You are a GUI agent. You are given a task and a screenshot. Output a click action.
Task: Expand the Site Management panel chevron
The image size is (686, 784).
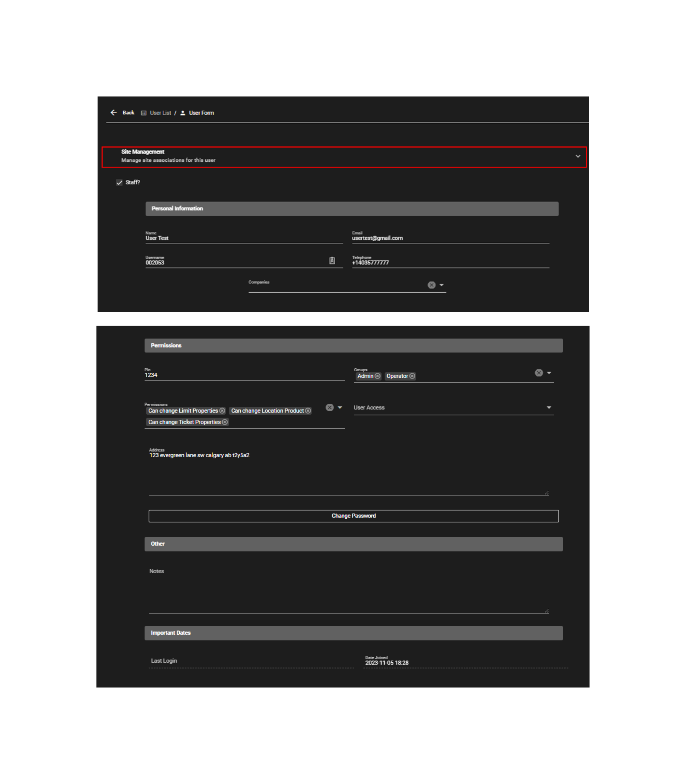coord(578,156)
